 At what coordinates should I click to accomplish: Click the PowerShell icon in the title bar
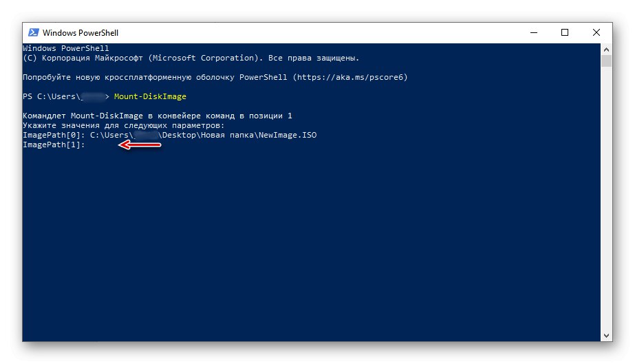tap(33, 32)
